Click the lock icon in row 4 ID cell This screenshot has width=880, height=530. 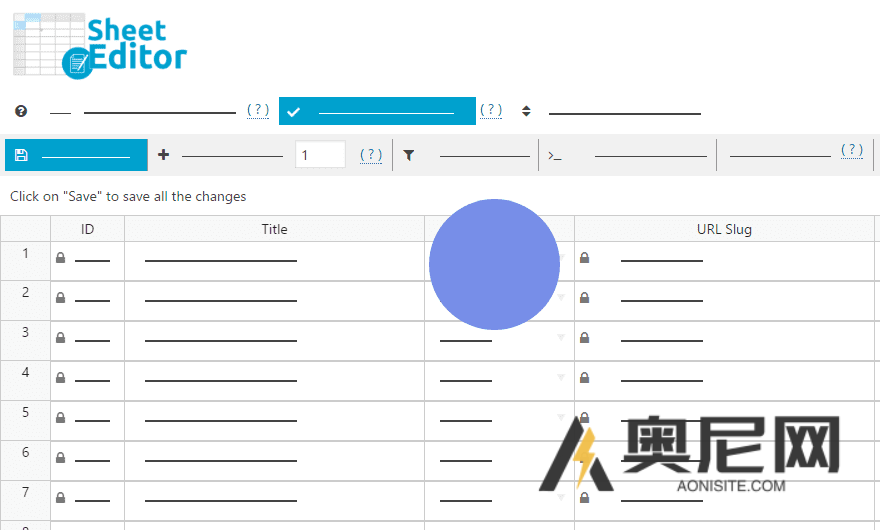tap(61, 377)
